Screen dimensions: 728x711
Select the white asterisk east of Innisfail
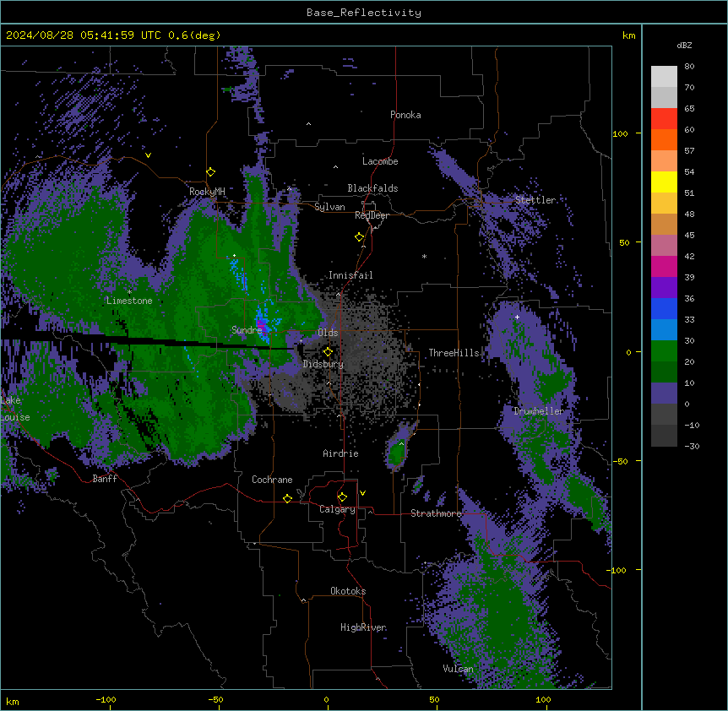coord(424,256)
